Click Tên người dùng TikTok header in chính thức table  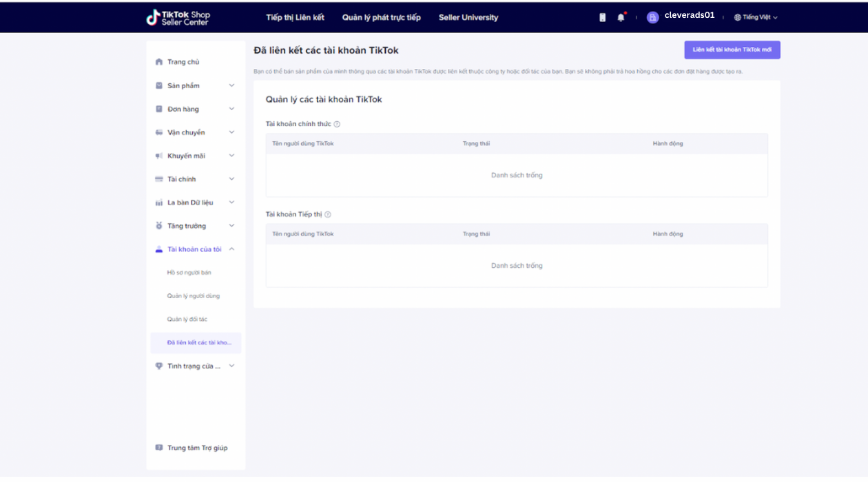pos(303,144)
